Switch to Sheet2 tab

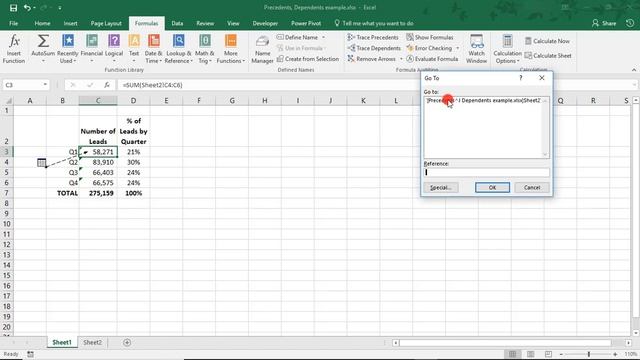tap(93, 342)
